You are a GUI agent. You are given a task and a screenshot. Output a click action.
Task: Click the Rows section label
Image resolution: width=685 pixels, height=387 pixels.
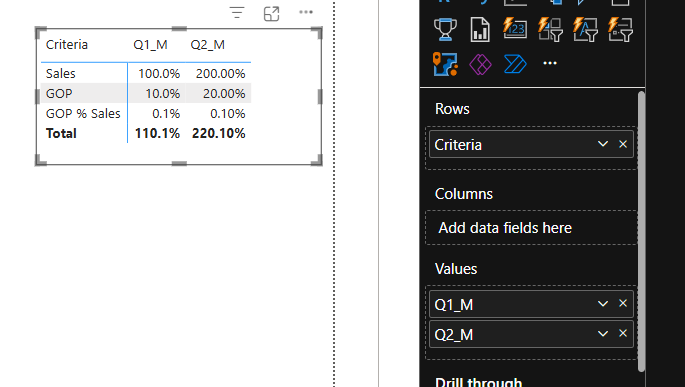point(452,109)
